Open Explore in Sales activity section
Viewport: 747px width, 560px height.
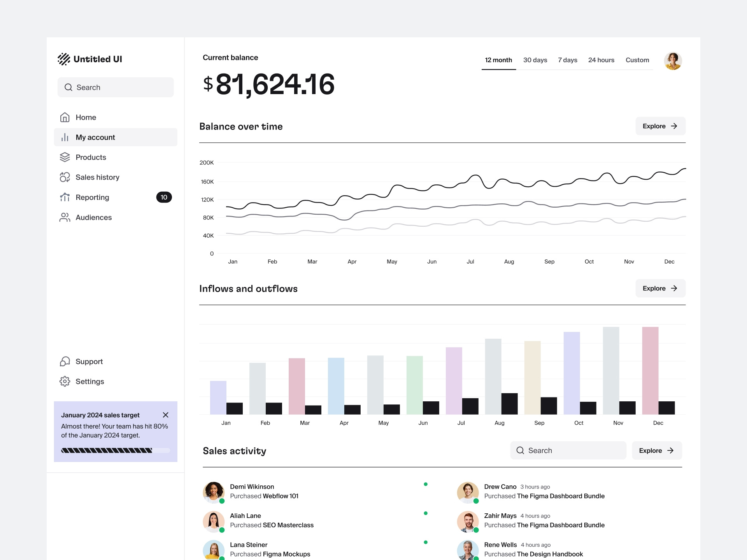tap(657, 450)
